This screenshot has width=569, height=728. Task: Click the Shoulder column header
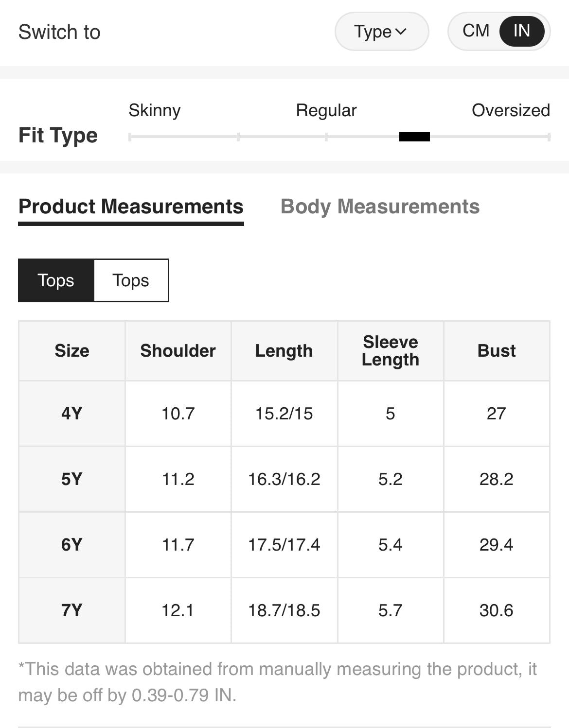178,351
